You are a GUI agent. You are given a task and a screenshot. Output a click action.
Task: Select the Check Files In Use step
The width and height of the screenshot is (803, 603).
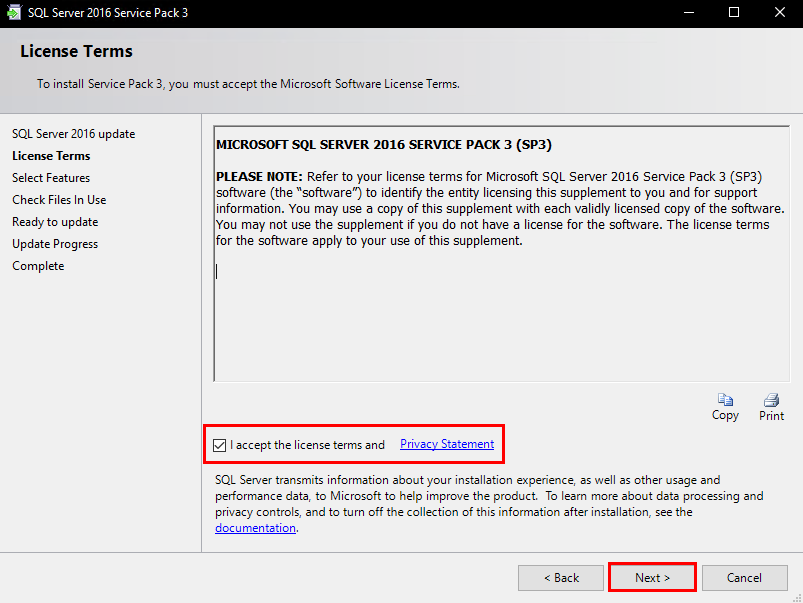click(x=59, y=200)
